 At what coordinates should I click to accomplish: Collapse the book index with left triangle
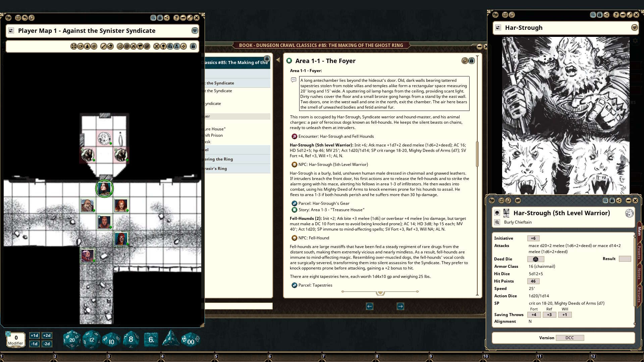click(x=278, y=60)
